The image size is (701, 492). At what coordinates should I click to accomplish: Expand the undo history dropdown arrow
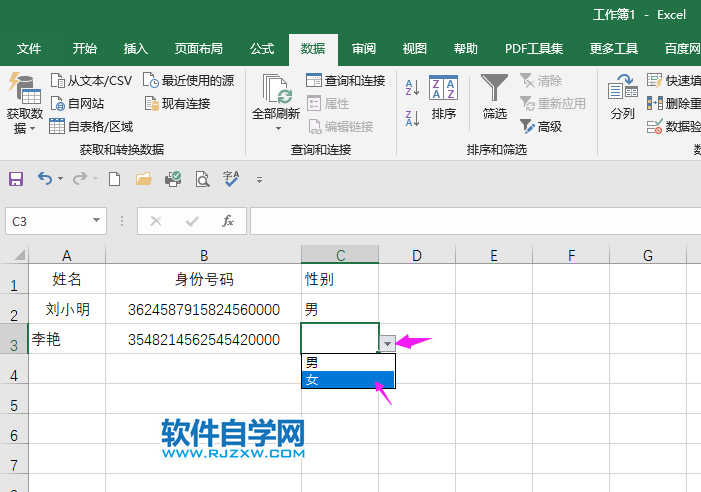click(x=60, y=179)
